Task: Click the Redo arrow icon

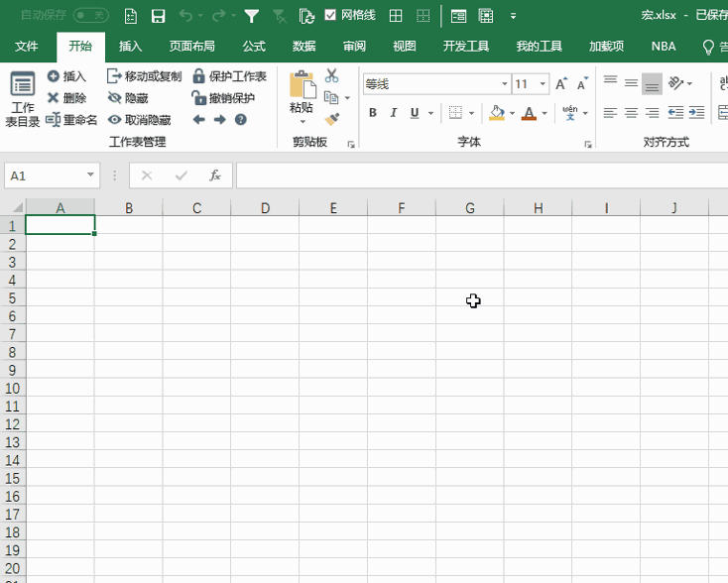Action: (x=218, y=16)
